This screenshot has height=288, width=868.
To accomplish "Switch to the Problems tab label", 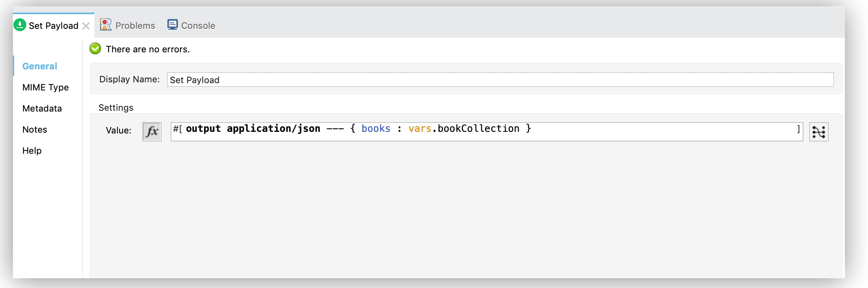I will tap(135, 26).
